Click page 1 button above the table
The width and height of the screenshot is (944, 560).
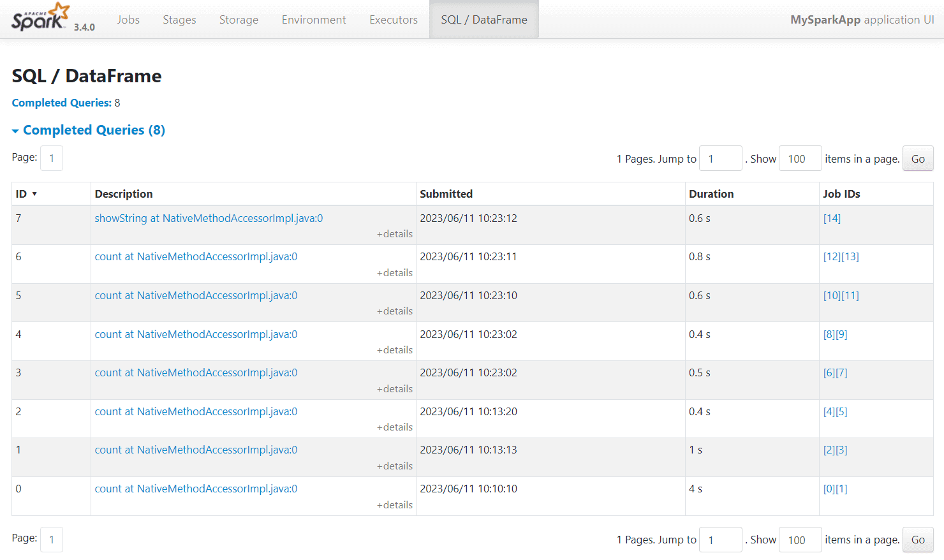point(52,158)
